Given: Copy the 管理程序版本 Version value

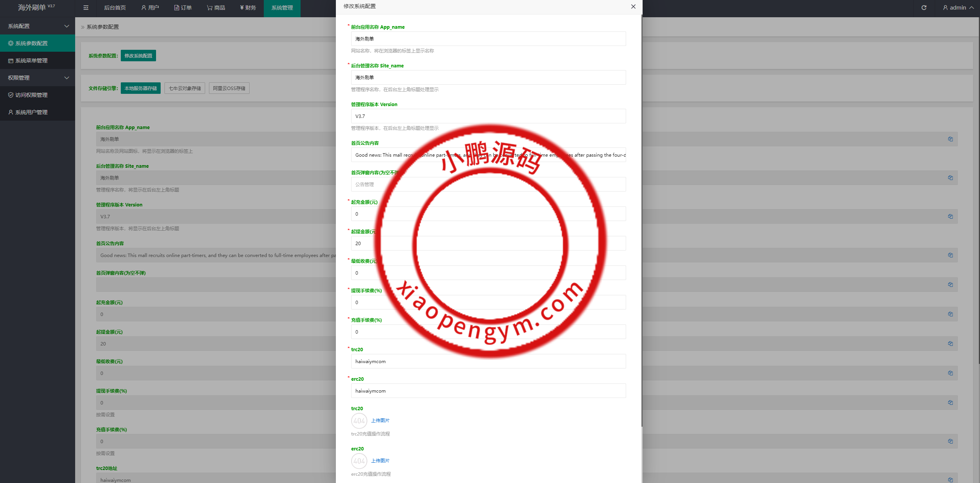Looking at the screenshot, I should tap(950, 216).
